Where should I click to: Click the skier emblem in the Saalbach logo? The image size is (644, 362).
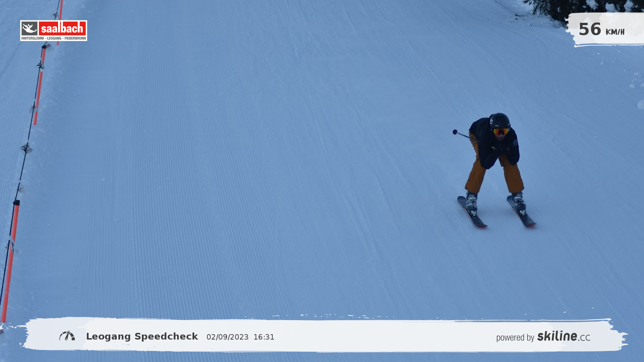coord(30,28)
